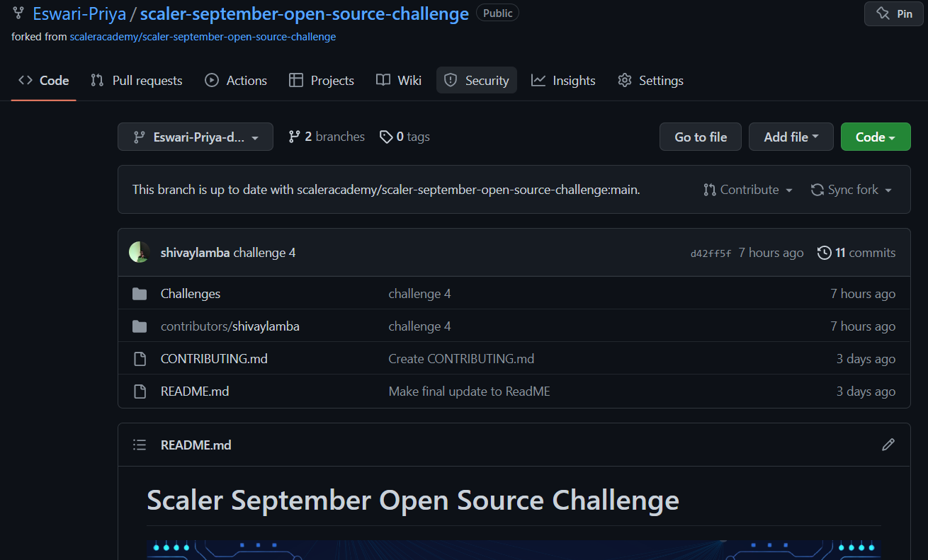Open commit history via the clock icon
This screenshot has width=928, height=560.
pos(825,252)
